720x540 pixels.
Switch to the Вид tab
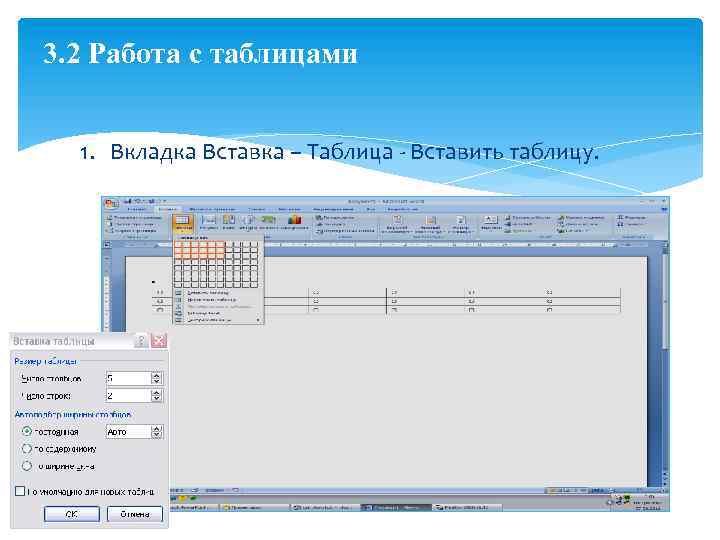coord(370,209)
